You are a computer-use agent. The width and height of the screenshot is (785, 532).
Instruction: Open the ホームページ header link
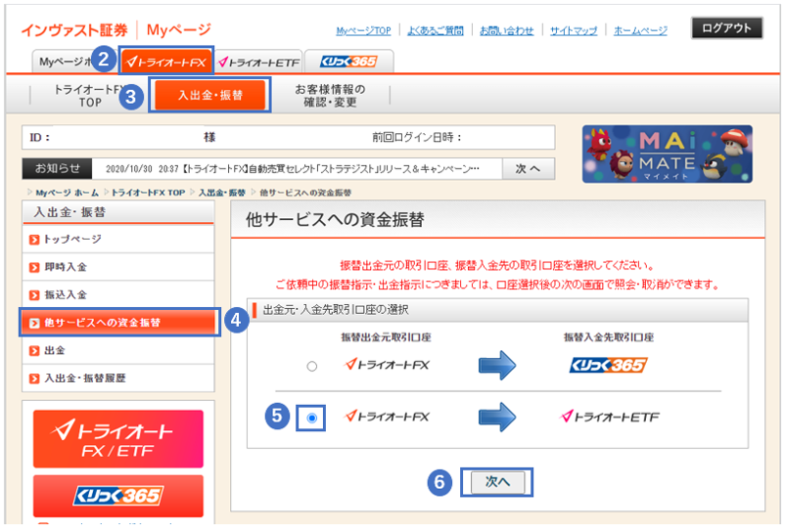coord(640,31)
